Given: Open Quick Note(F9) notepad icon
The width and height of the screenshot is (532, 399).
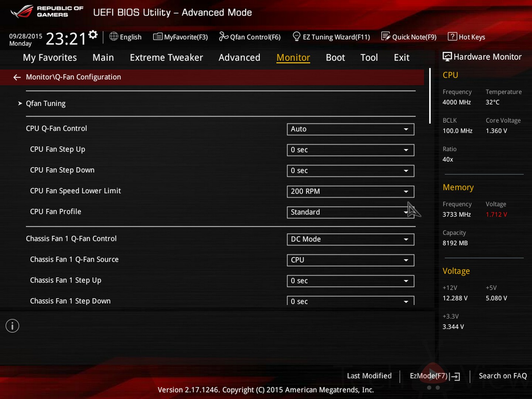Looking at the screenshot, I should click(x=386, y=36).
